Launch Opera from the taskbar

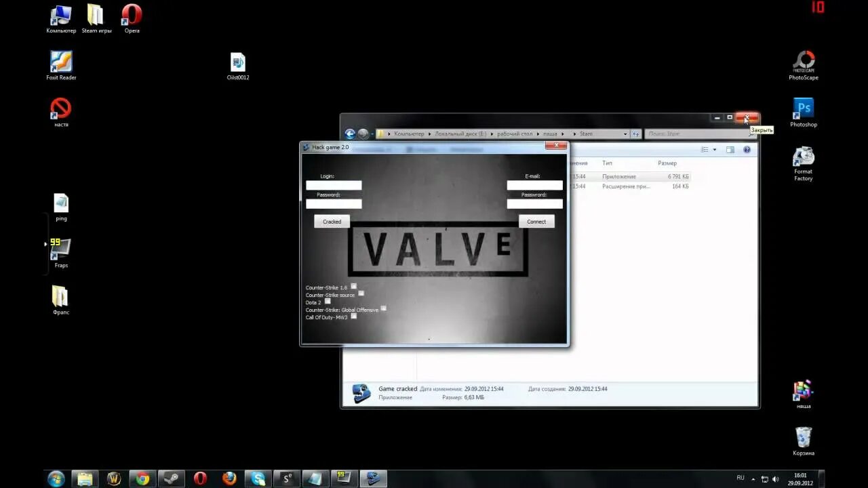coord(200,479)
